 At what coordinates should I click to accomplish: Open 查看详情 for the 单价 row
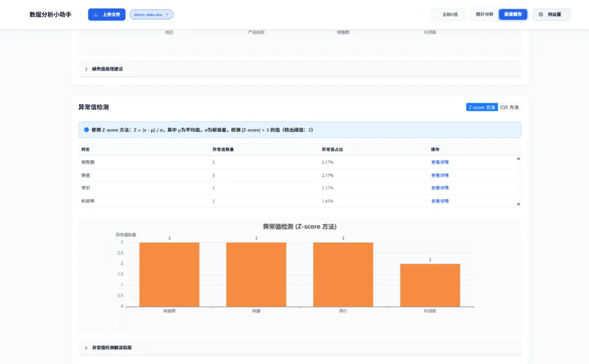coord(440,188)
